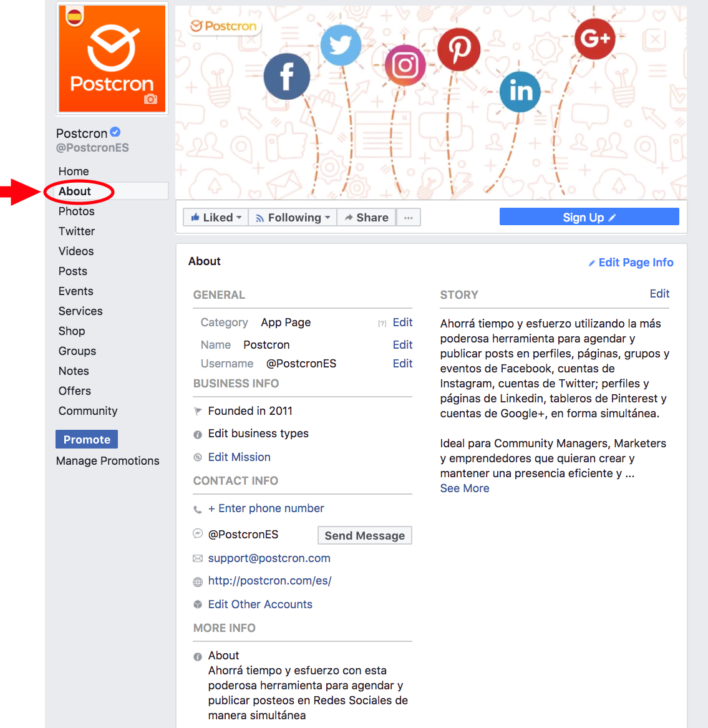The width and height of the screenshot is (708, 728).
Task: Open the Community tab in sidebar
Action: tap(88, 411)
